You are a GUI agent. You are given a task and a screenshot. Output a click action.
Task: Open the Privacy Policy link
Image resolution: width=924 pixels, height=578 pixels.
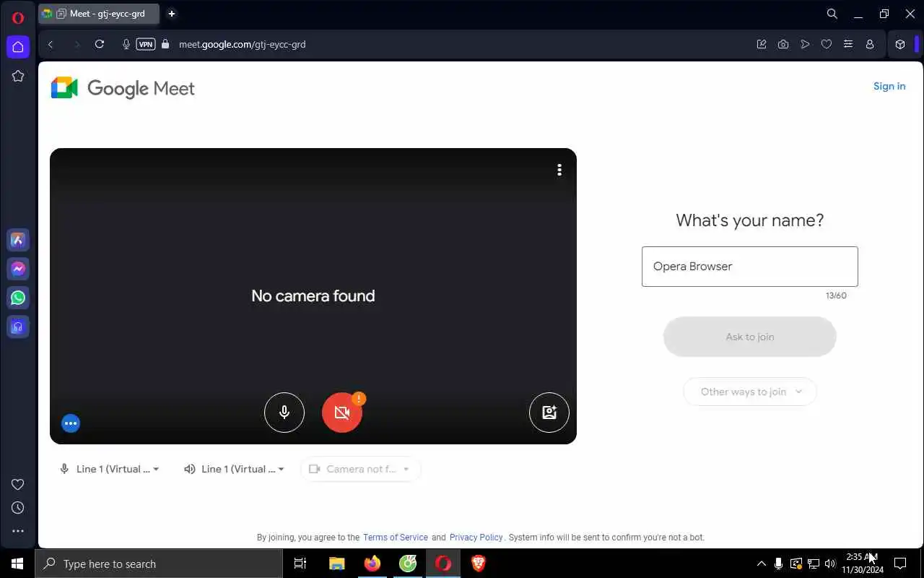point(476,538)
